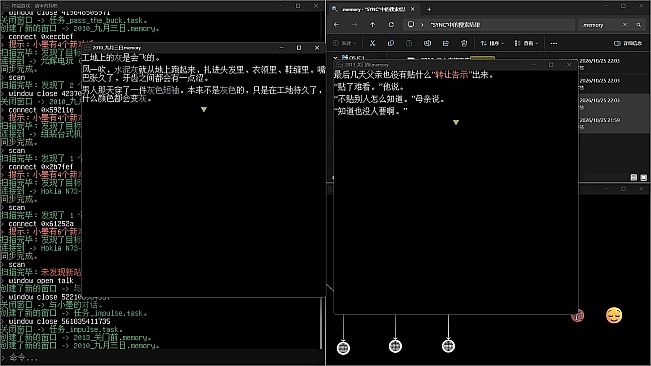Viewport: 651px width, 366px height.
Task: Click the Paste icon in Explorer toolbar
Action: pyautogui.click(x=409, y=43)
